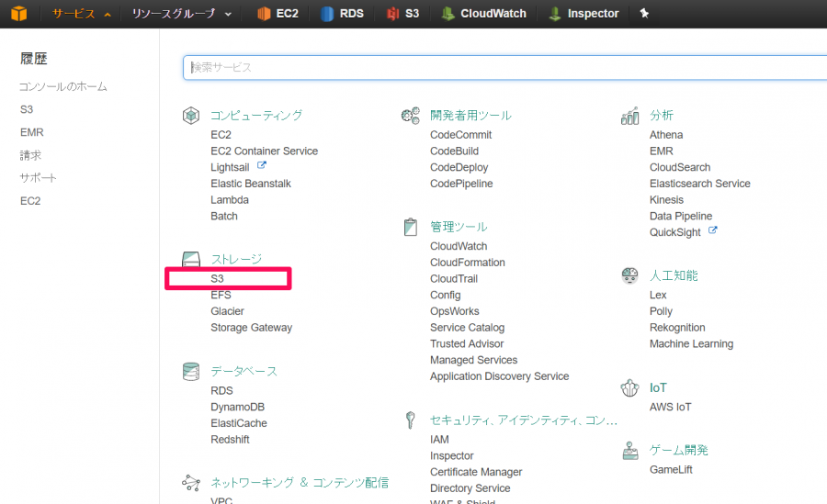The height and width of the screenshot is (504, 827).
Task: Open サポート from the history list
Action: click(x=38, y=178)
